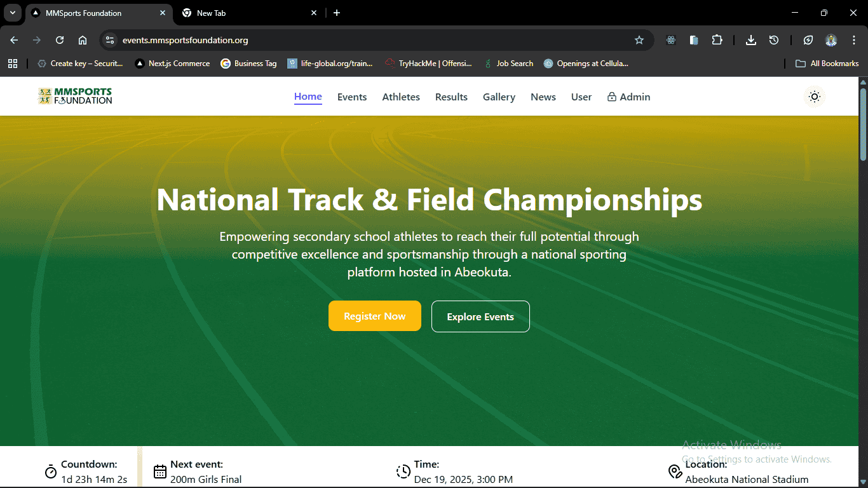The width and height of the screenshot is (868, 488).
Task: Open browsing history using the clock-arrow icon
Action: point(774,39)
